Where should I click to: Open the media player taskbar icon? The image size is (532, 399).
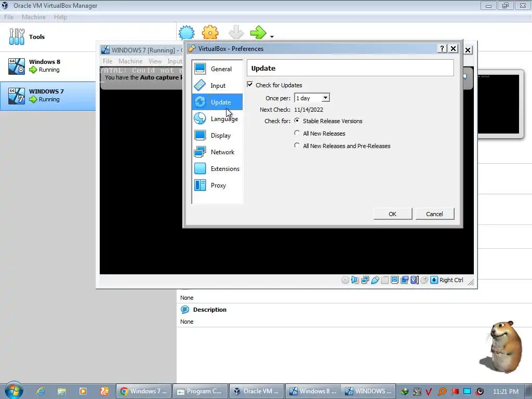click(83, 391)
